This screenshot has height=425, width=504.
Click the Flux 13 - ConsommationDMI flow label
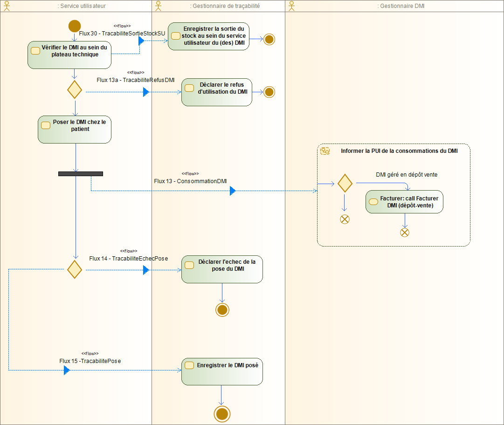pos(190,181)
